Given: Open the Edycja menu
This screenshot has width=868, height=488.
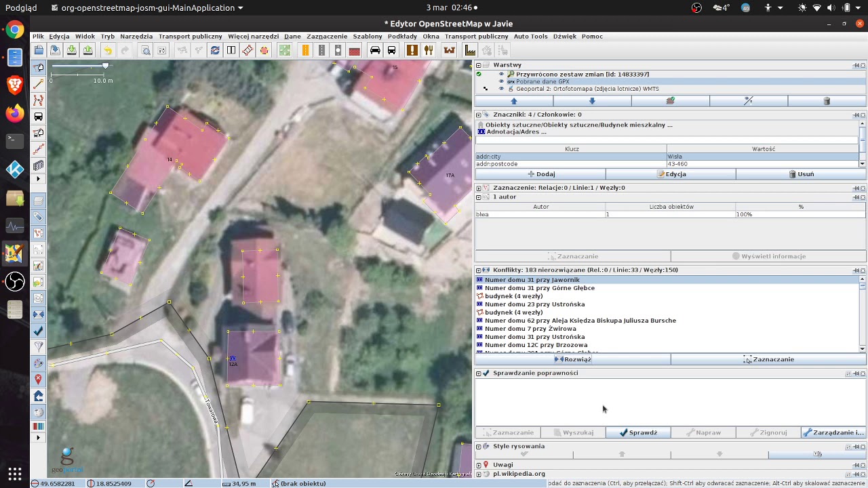Looking at the screenshot, I should [x=59, y=36].
